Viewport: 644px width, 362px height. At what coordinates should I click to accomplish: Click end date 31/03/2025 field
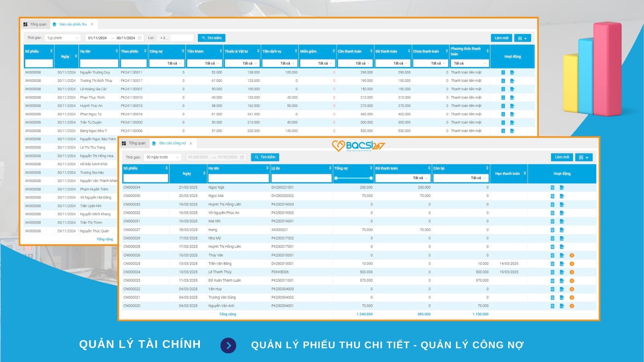pyautogui.click(x=227, y=157)
